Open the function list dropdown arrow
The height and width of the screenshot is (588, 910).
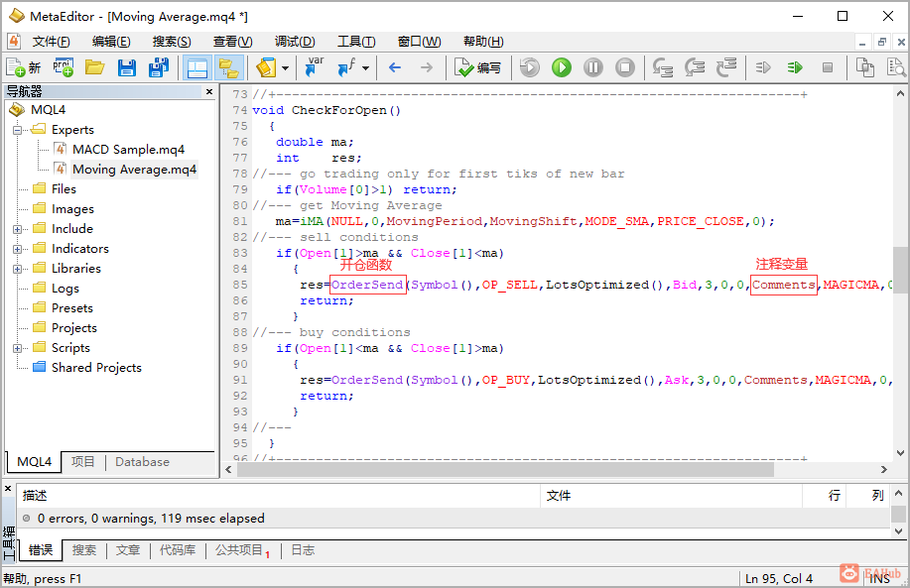(365, 68)
